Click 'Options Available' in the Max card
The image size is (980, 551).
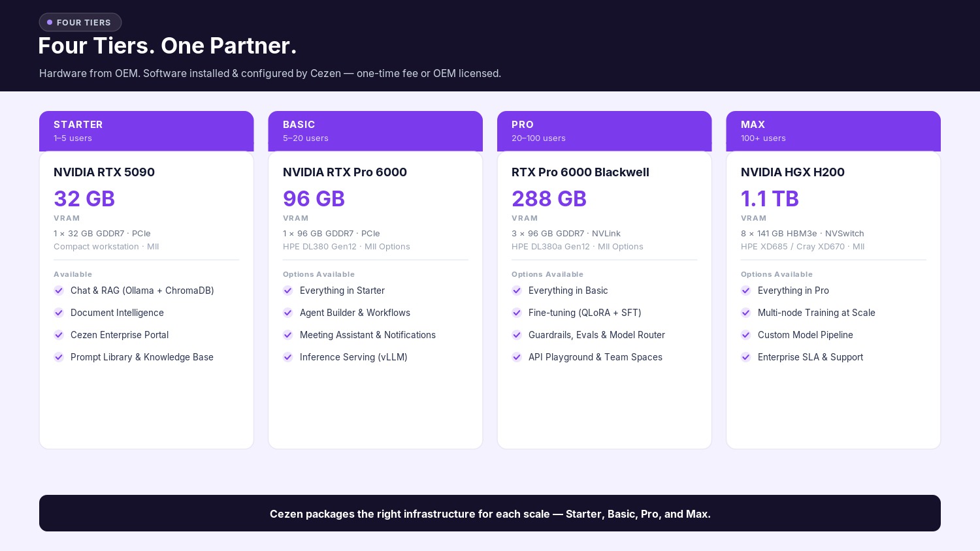777,274
